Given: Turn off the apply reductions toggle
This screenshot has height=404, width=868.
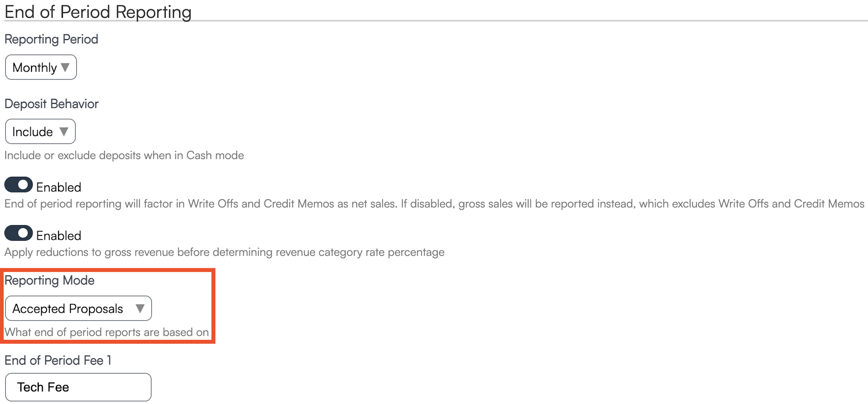Looking at the screenshot, I should 18,233.
